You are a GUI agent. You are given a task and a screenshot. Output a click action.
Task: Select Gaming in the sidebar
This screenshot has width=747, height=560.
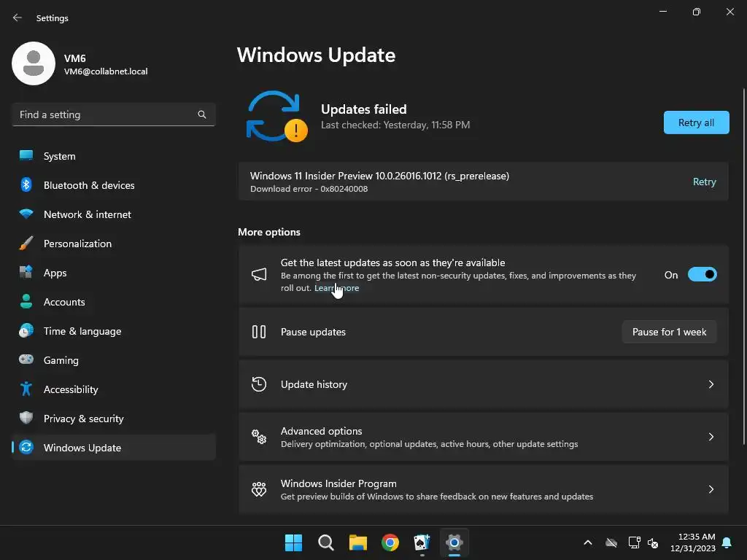pyautogui.click(x=114, y=359)
